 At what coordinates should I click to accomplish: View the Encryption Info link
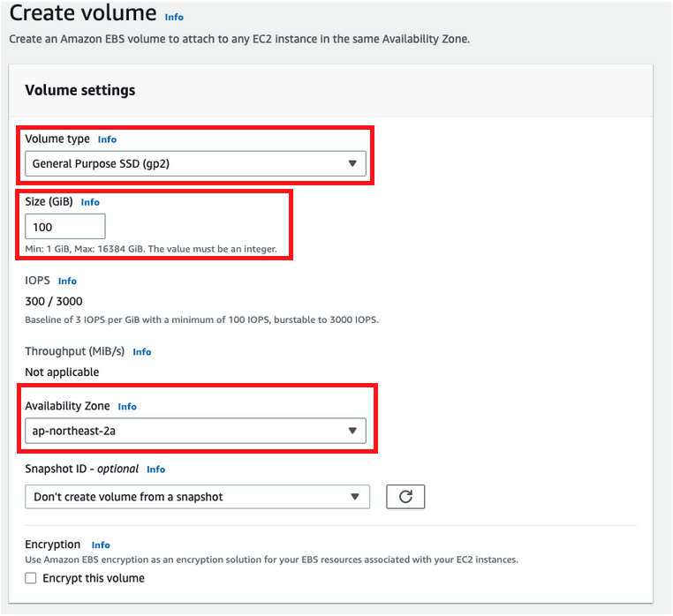(x=101, y=545)
